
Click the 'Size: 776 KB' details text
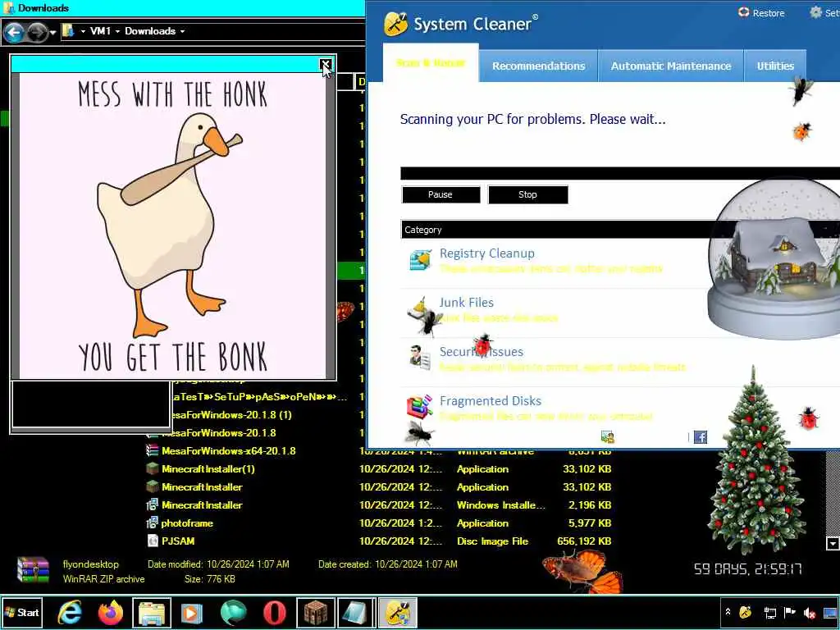pos(210,579)
